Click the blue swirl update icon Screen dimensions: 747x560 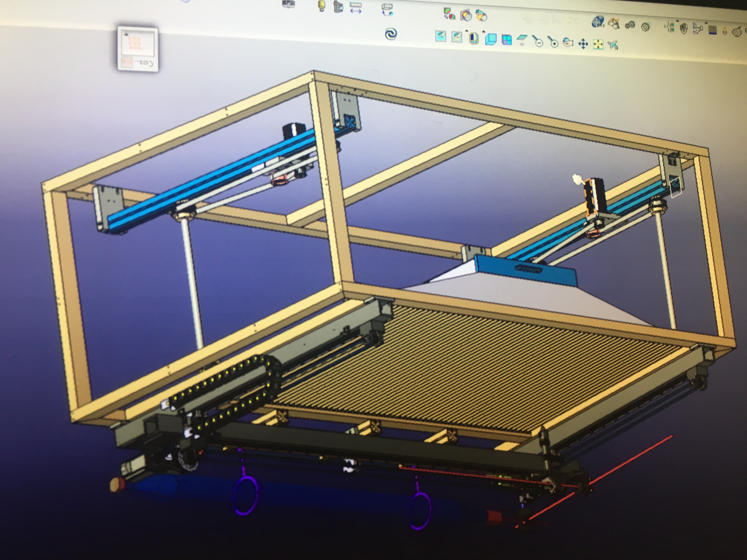[391, 34]
